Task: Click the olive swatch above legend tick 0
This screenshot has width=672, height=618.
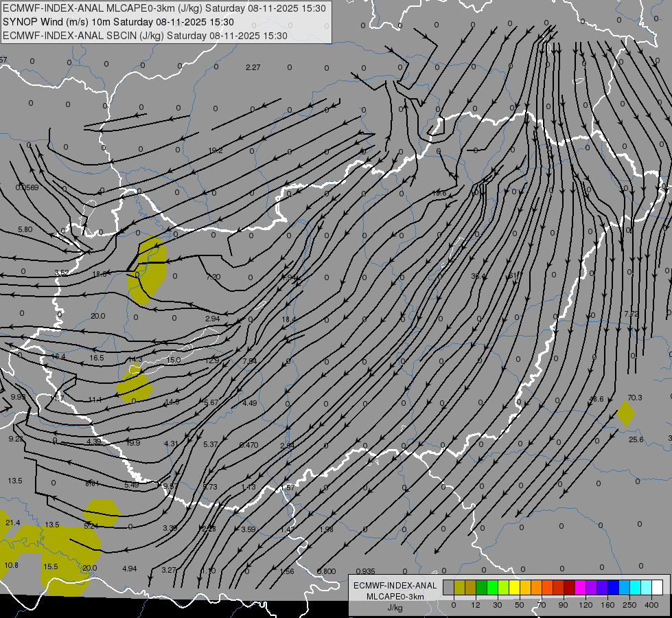Action: [x=459, y=587]
